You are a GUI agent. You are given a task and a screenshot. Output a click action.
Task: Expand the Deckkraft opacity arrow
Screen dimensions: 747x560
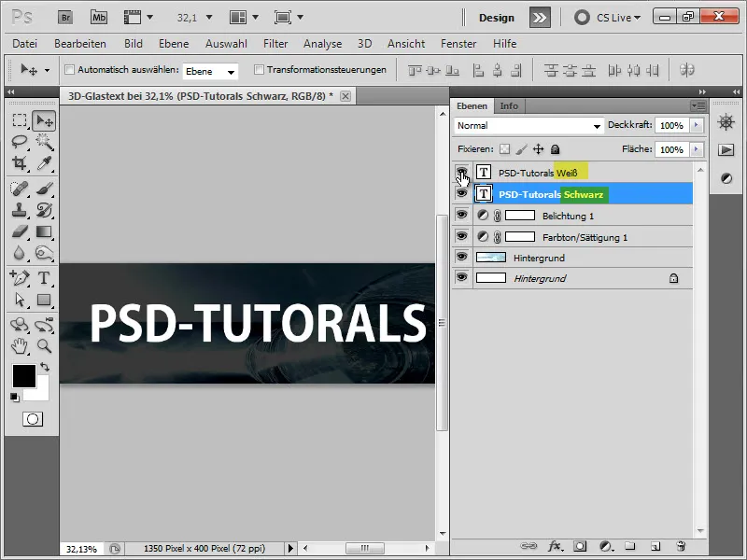697,125
